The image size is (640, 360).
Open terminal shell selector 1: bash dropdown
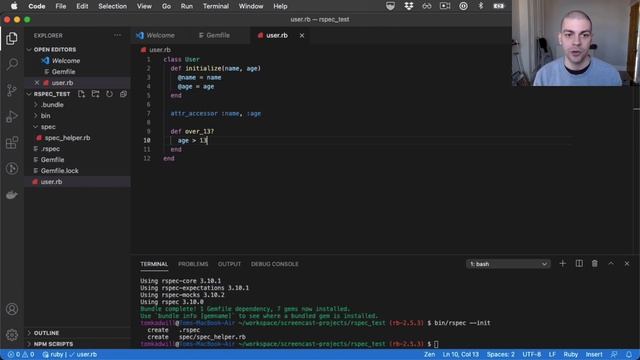[x=508, y=264]
